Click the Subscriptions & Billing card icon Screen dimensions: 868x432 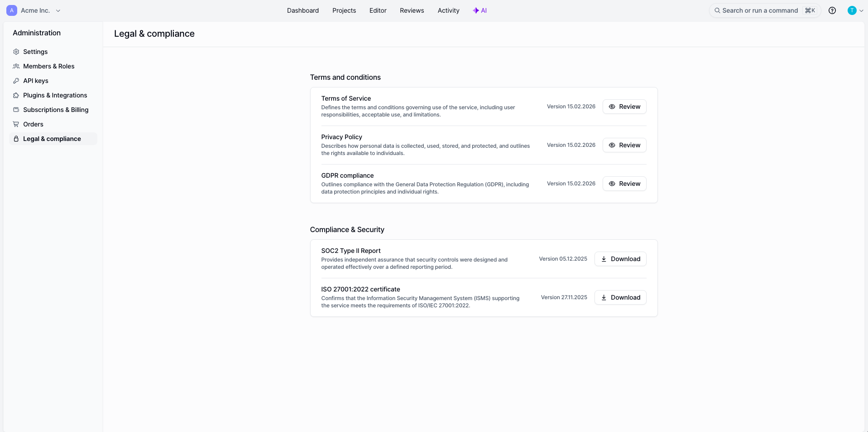point(16,110)
